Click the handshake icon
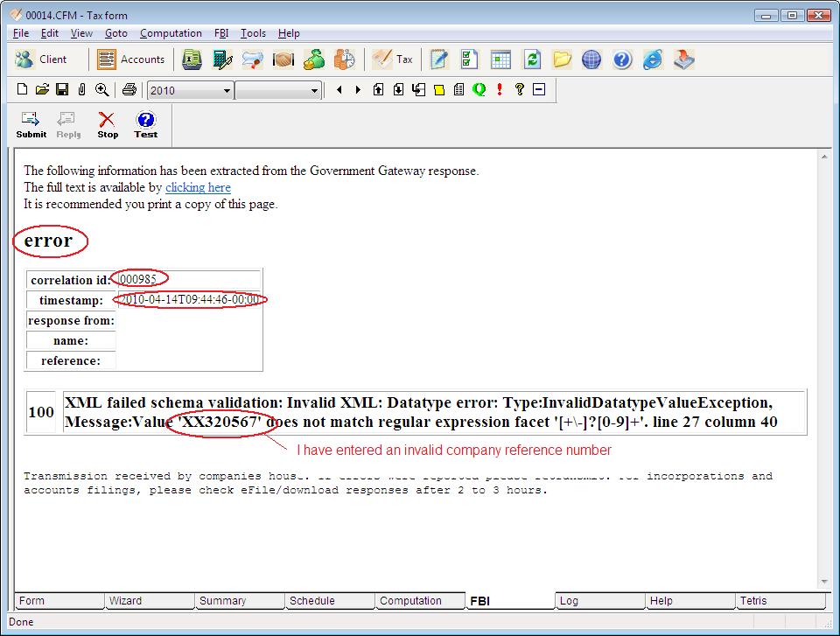Image resolution: width=840 pixels, height=636 pixels. tap(283, 59)
